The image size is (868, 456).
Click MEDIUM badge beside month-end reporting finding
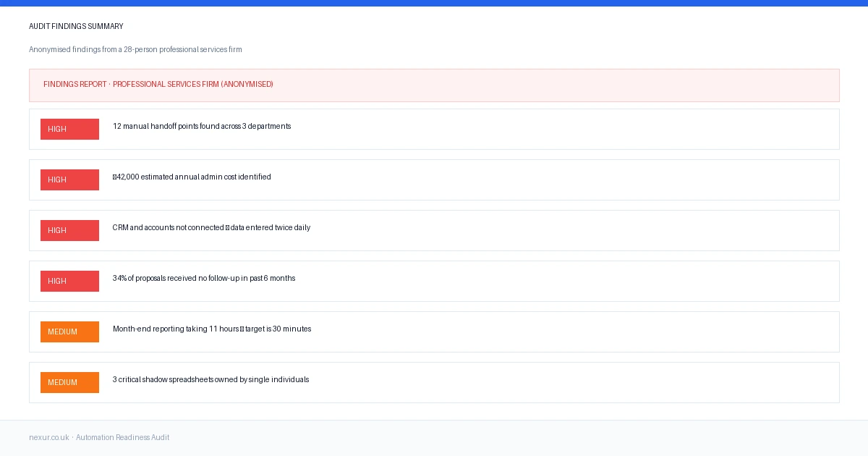tap(69, 332)
